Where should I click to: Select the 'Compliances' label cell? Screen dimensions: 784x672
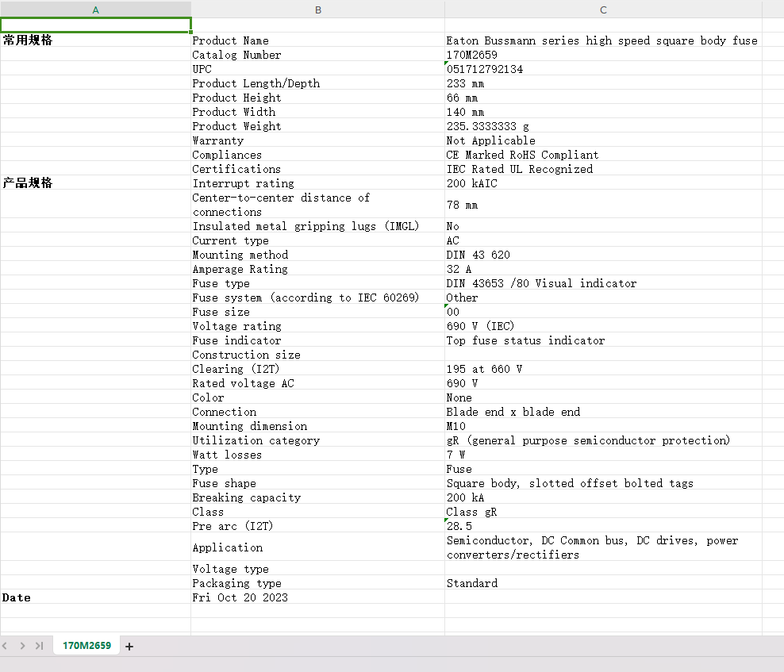(318, 155)
